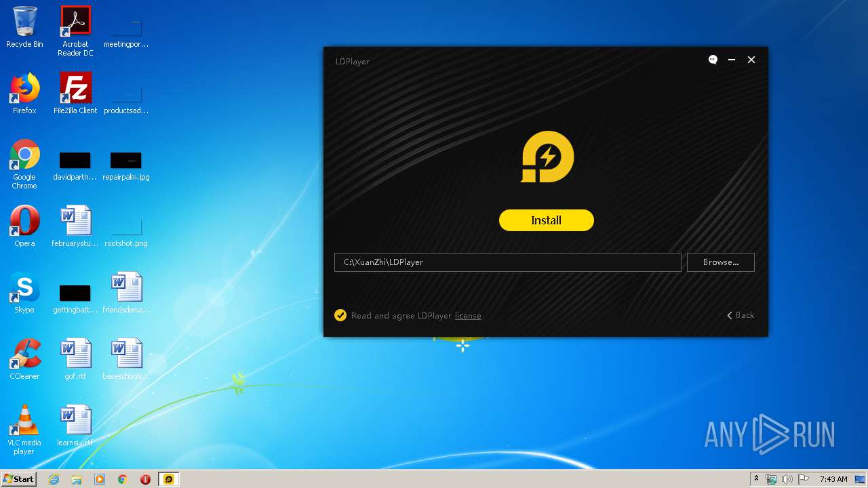Viewport: 868px width, 488px height.
Task: Select the februarystu... Word document
Action: [75, 226]
